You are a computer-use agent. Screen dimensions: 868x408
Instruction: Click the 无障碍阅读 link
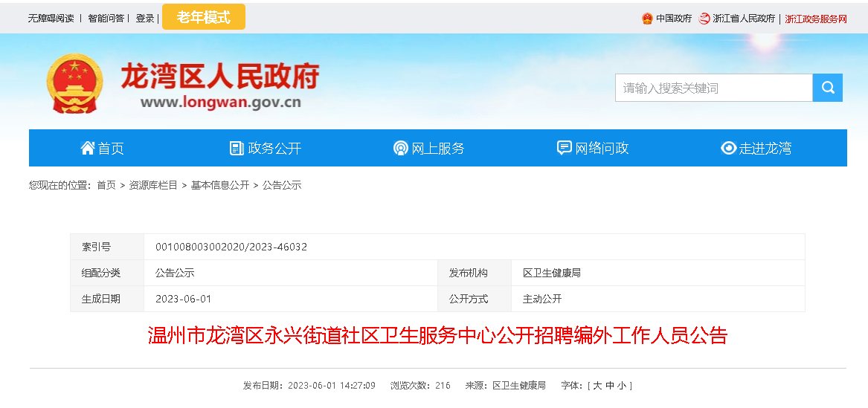click(51, 19)
